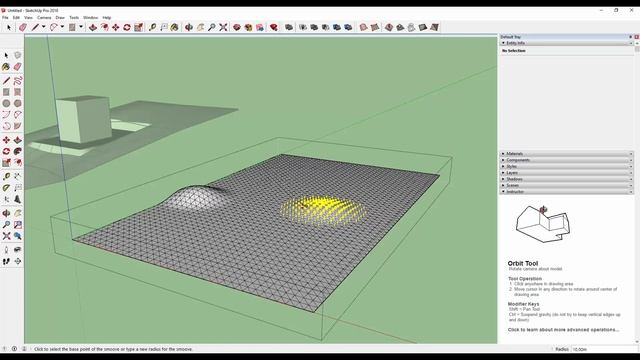Click the "Orbit Tool" heading in Instructor

tap(523, 263)
